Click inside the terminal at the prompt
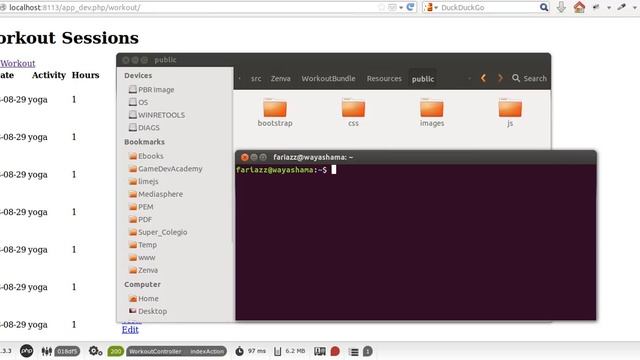The height and width of the screenshot is (360, 640). [333, 169]
